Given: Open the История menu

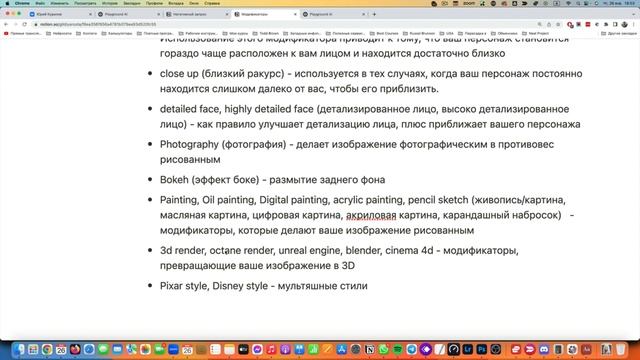Looking at the screenshot, I should (x=110, y=3).
